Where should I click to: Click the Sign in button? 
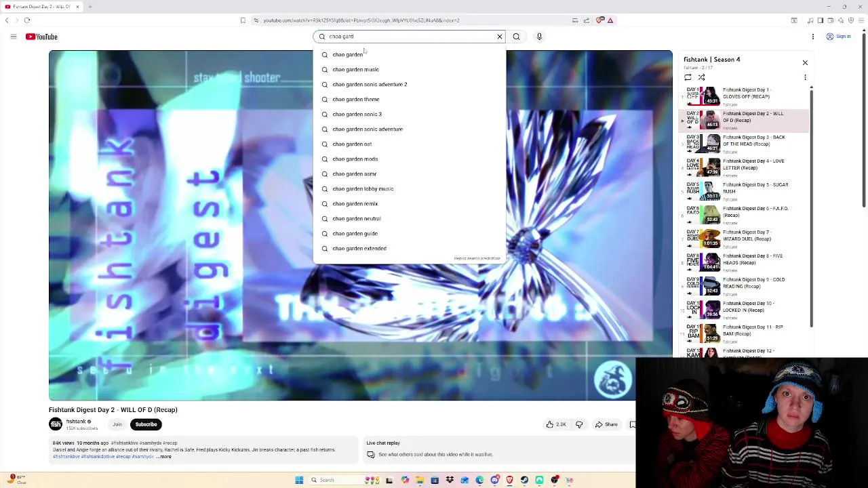pyautogui.click(x=839, y=37)
